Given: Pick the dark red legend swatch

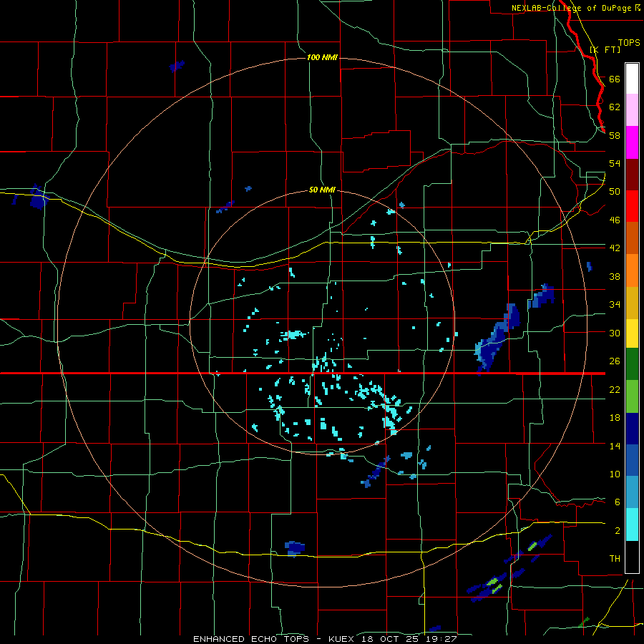Looking at the screenshot, I should tap(632, 174).
